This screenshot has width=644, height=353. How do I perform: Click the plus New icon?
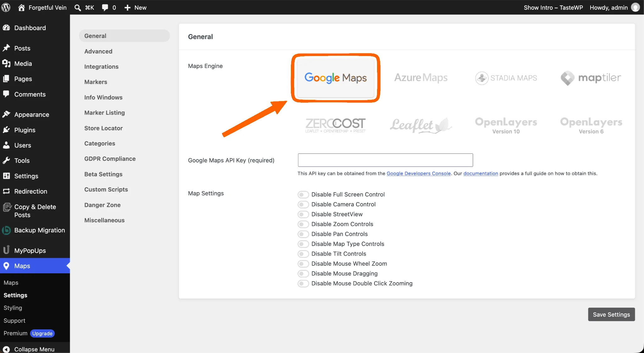[127, 8]
